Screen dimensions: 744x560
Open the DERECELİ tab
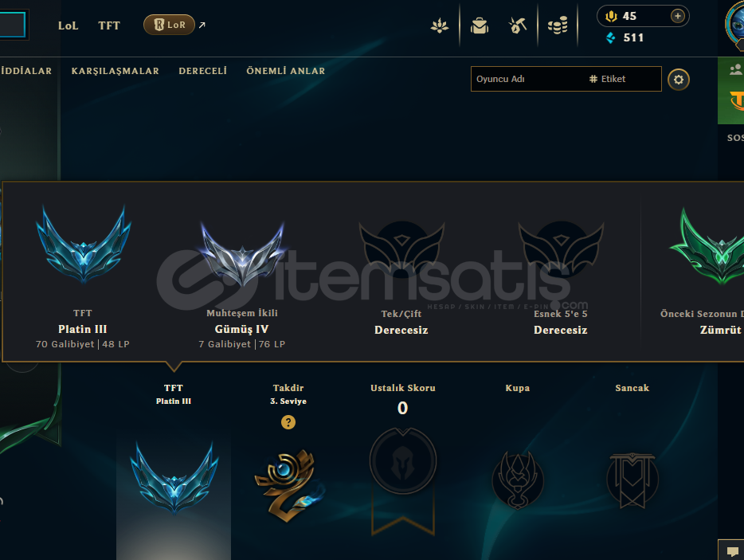pos(202,71)
